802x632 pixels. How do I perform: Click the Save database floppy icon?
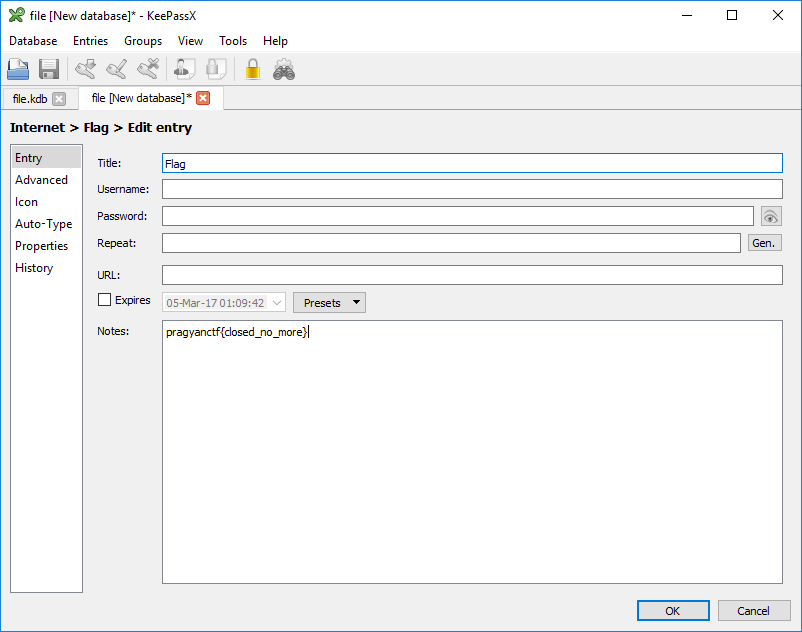point(49,69)
